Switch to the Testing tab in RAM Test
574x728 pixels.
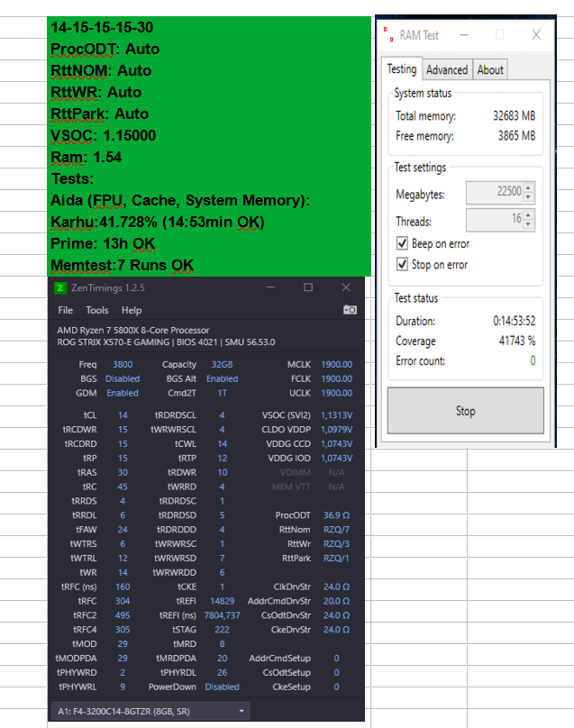(x=402, y=69)
